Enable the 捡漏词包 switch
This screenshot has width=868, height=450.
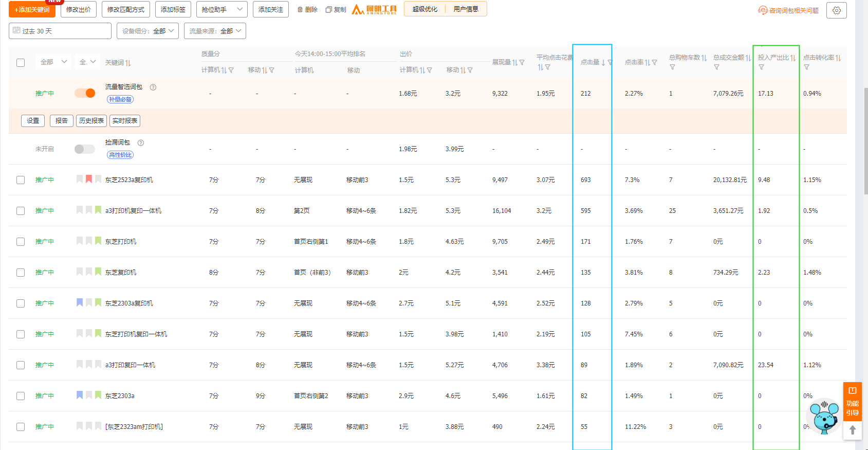point(85,149)
